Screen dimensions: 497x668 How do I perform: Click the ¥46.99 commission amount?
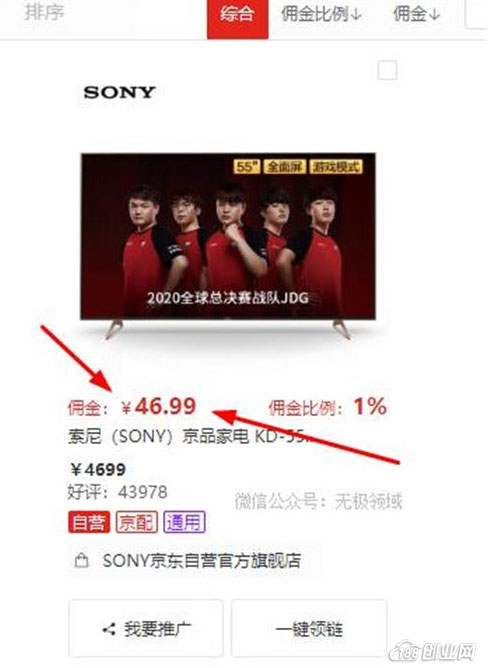click(158, 406)
